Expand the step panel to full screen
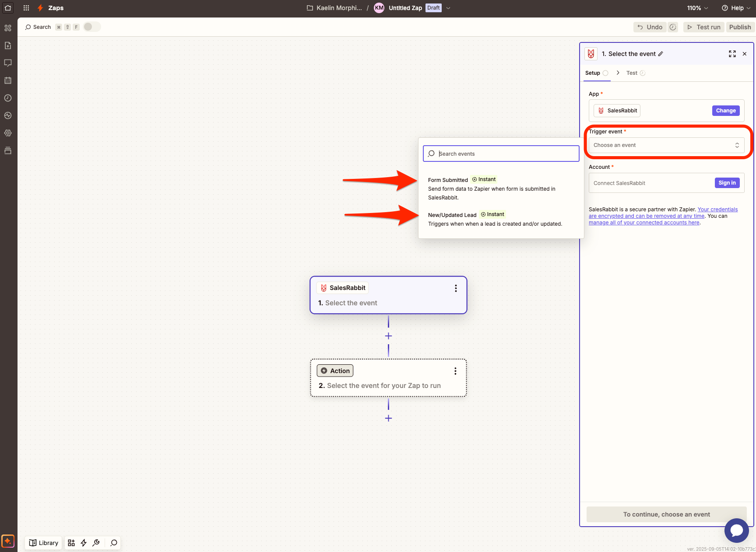 732,54
